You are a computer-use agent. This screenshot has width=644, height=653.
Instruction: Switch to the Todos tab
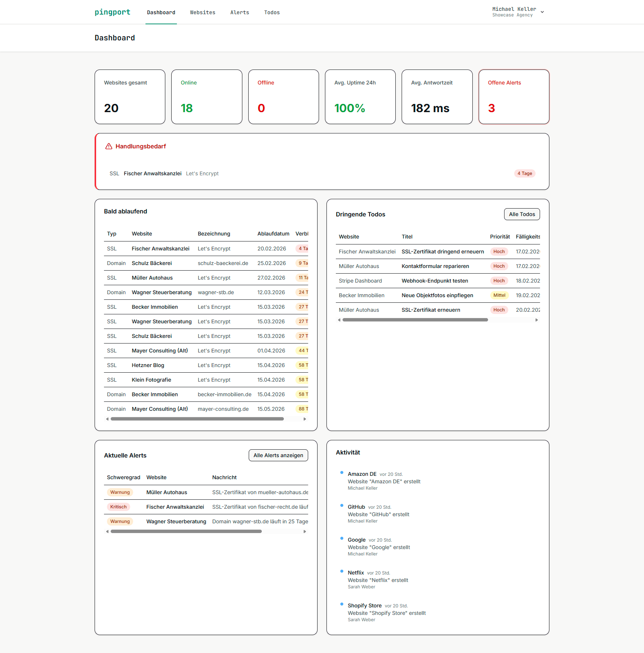pos(272,12)
